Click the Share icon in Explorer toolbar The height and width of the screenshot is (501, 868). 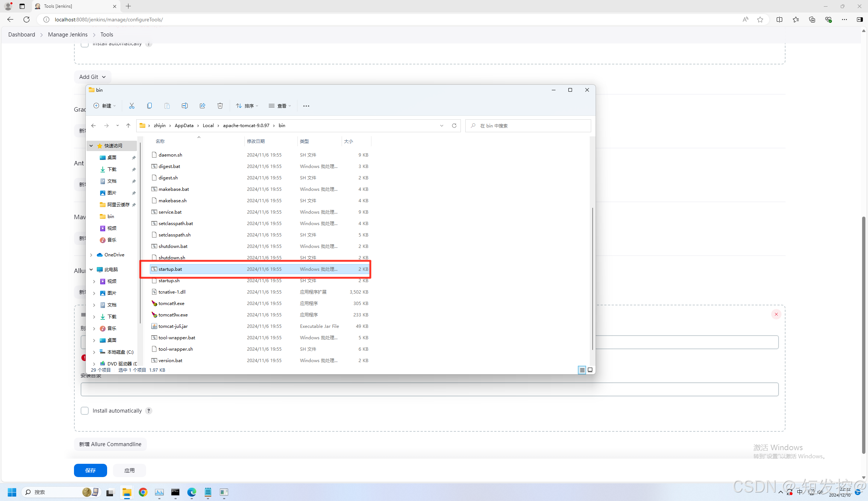pos(202,106)
